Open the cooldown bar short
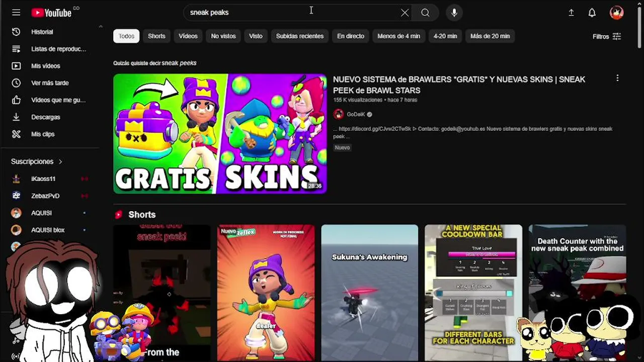The image size is (644, 362). pos(473,293)
